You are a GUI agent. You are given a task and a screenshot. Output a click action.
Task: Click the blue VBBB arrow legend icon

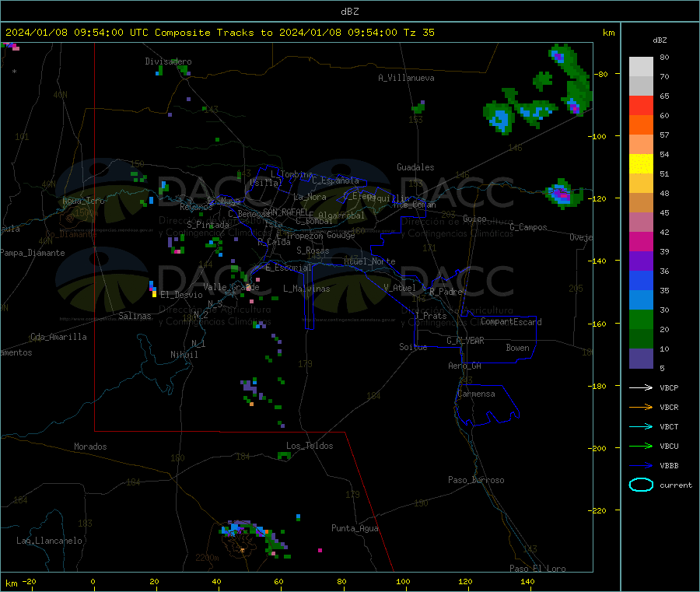click(x=641, y=466)
